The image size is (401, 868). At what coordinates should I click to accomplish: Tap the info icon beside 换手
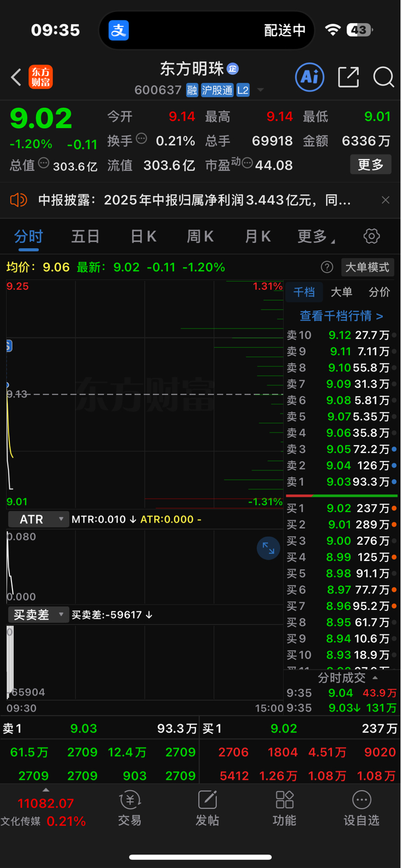click(141, 139)
